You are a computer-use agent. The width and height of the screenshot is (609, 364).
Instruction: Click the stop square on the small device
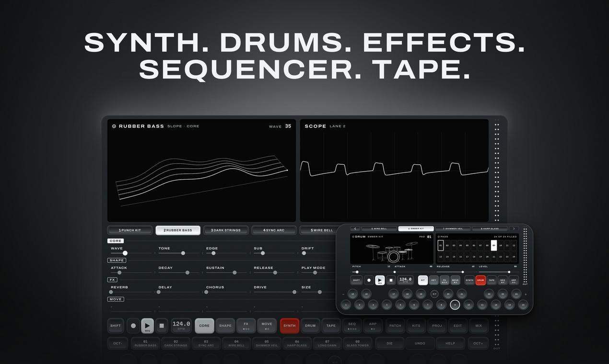391,280
